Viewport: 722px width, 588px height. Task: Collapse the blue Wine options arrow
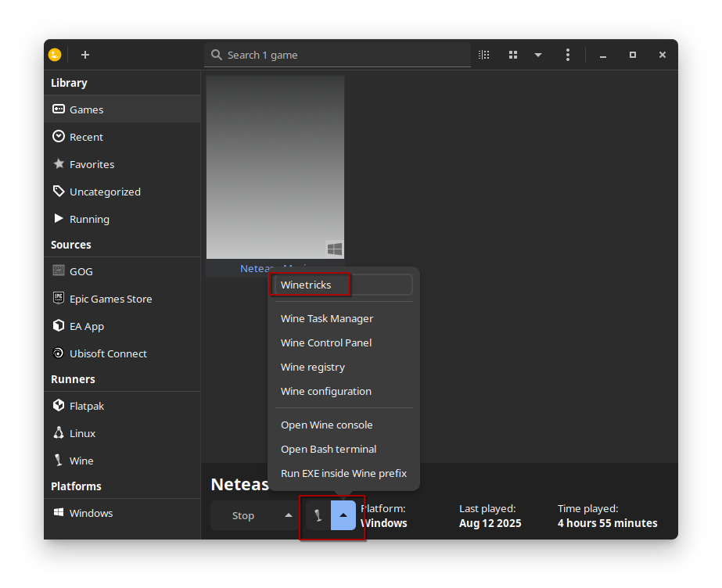tap(343, 516)
